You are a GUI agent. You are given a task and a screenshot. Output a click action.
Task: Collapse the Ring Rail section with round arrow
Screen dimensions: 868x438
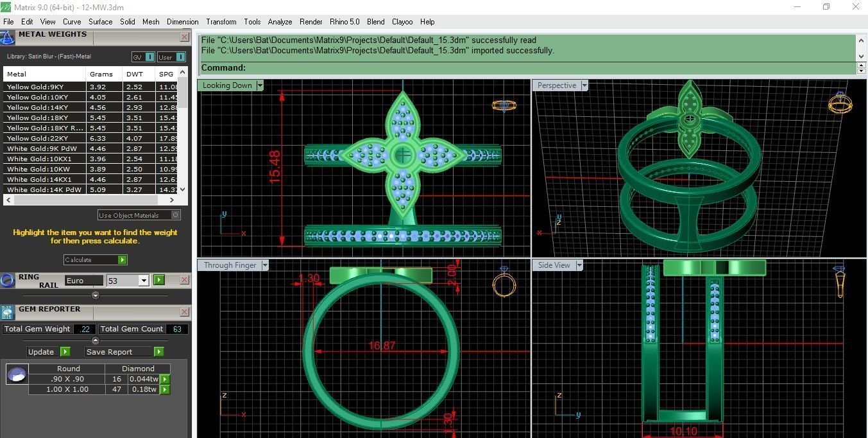pos(96,295)
